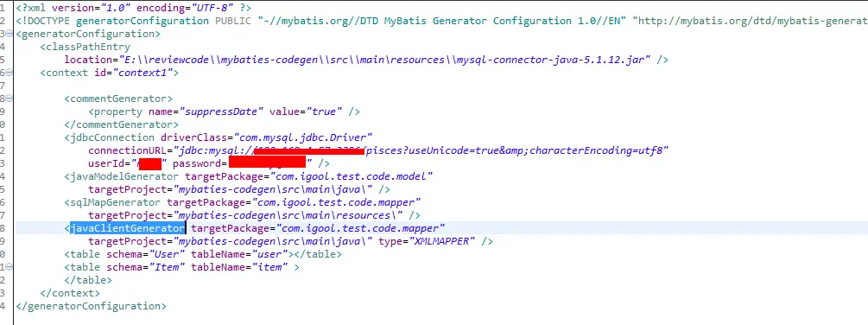Click line number 2 in the gutter
The image size is (868, 325).
coord(3,21)
